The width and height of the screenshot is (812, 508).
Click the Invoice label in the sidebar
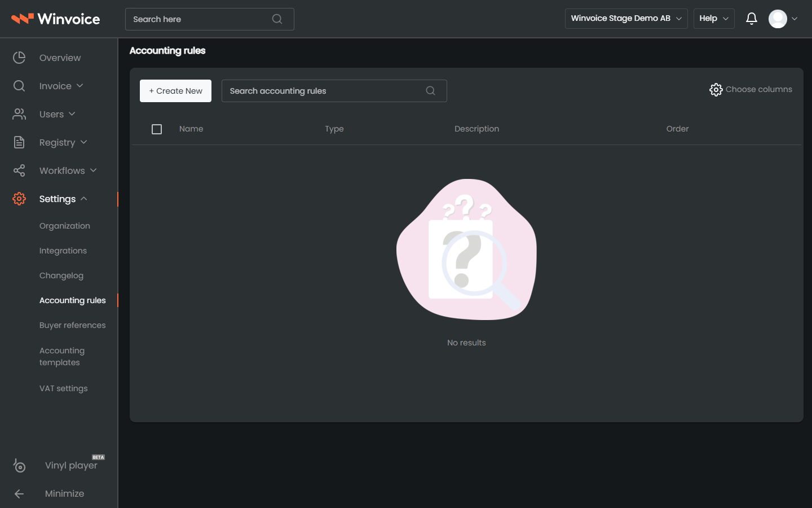click(x=55, y=86)
